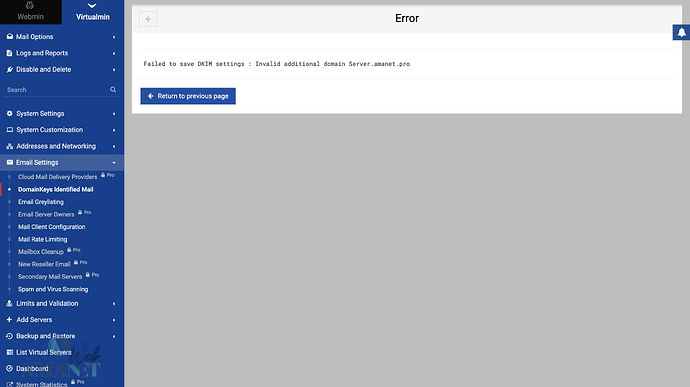The height and width of the screenshot is (387, 690).
Task: Click the Pro lock icon beside Secondary Mail Servers
Action: coord(88,274)
